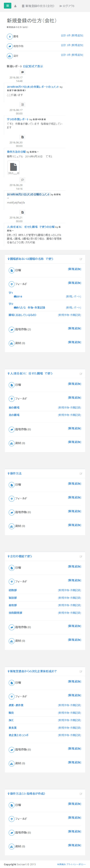Click [新規レポート] next to 2016
90x868 pixels.
(73, 296)
